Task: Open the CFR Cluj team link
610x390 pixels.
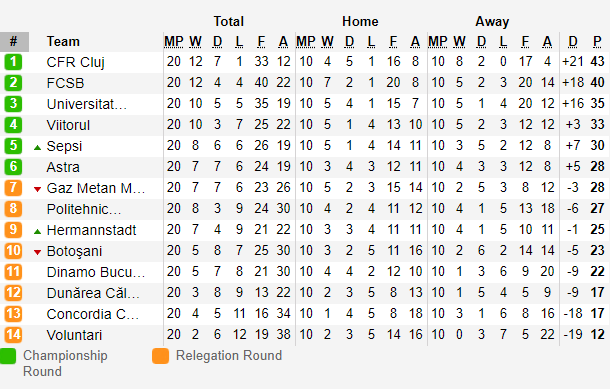Action: (x=75, y=62)
